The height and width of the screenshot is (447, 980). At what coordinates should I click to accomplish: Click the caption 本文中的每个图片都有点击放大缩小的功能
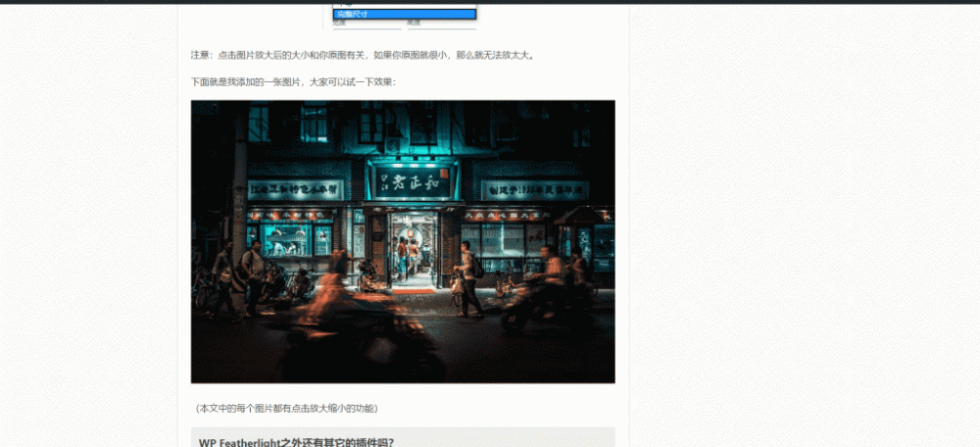pyautogui.click(x=286, y=408)
